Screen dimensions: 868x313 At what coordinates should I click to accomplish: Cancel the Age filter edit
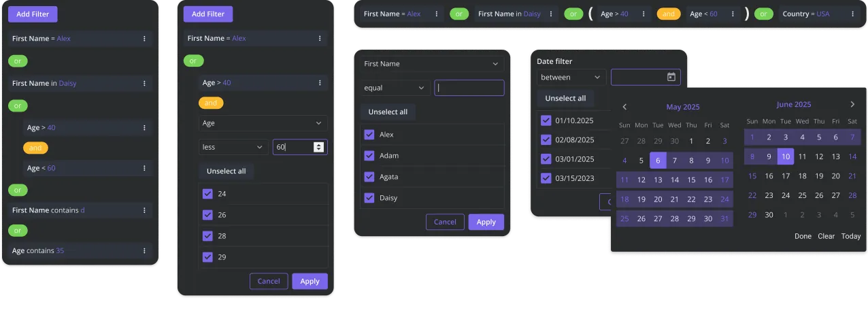pos(269,281)
